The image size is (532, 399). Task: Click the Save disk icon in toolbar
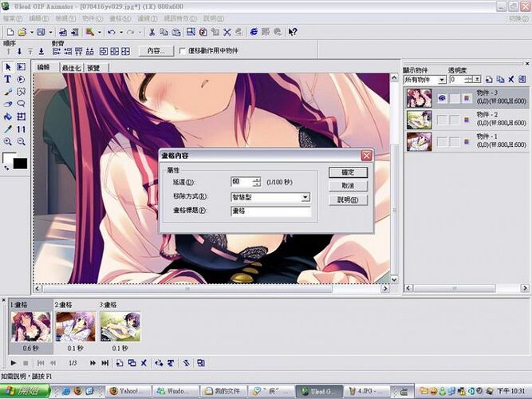41,32
